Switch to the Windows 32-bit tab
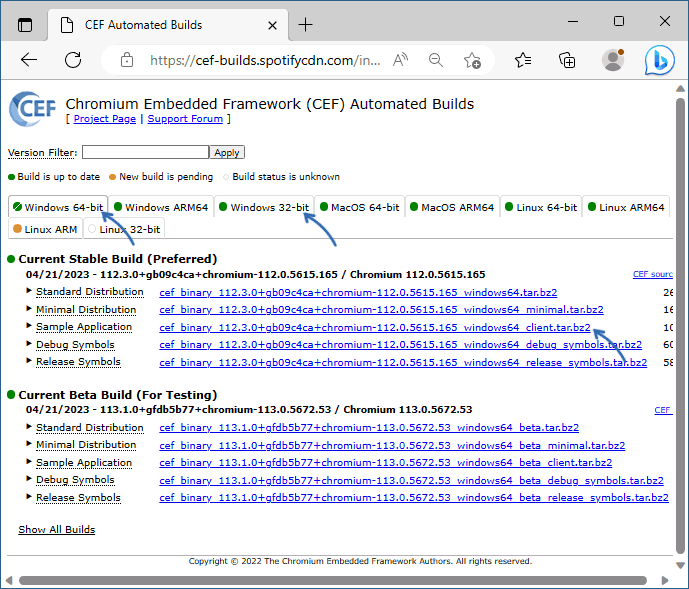Viewport: 689px width, 589px height. click(264, 207)
